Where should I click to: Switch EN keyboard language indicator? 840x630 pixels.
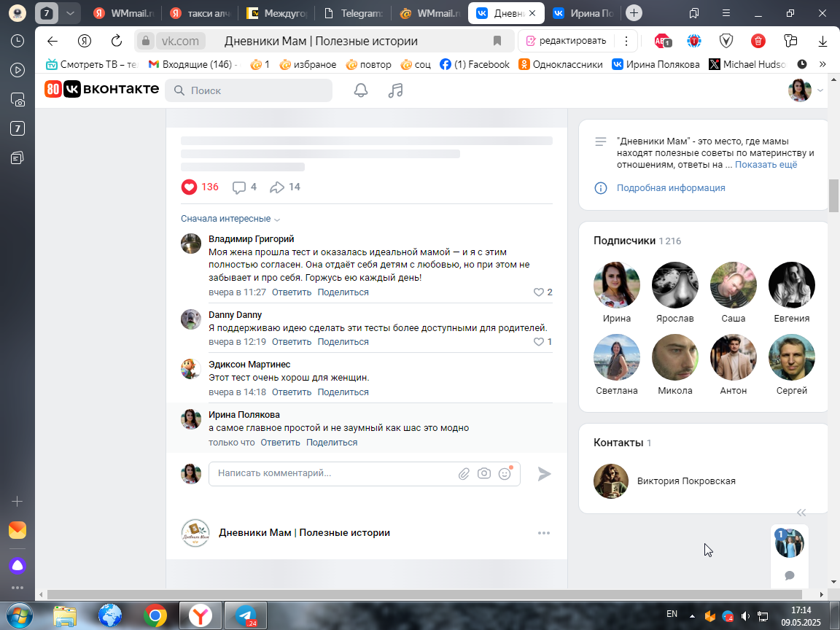[672, 614]
